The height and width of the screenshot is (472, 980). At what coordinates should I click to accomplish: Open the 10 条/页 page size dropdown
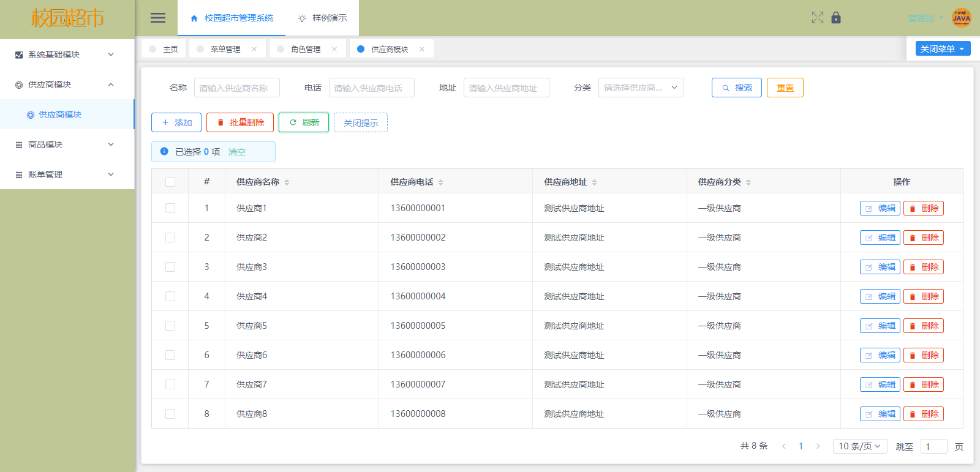[859, 446]
